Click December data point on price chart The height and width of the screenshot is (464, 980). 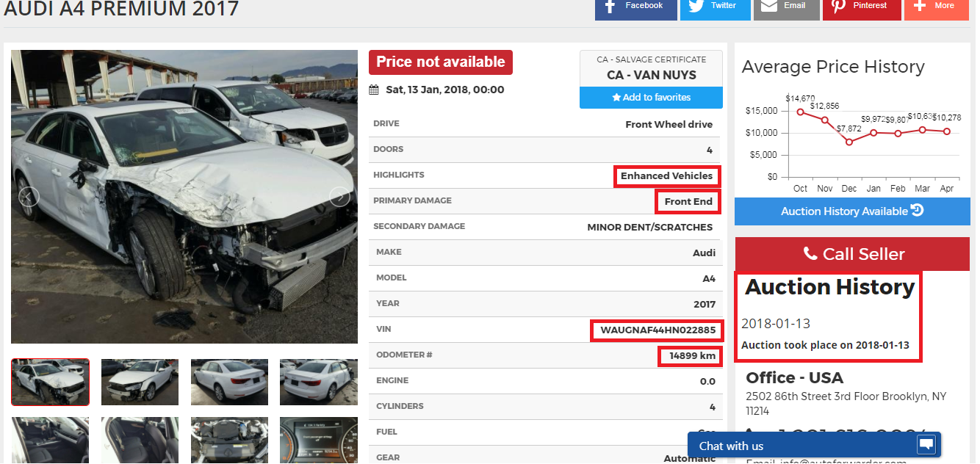click(849, 142)
